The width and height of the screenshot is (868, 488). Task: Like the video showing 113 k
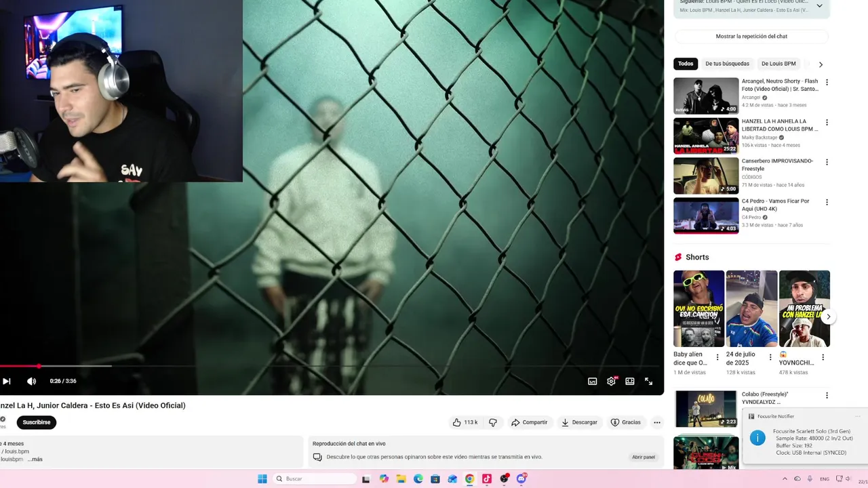click(465, 422)
